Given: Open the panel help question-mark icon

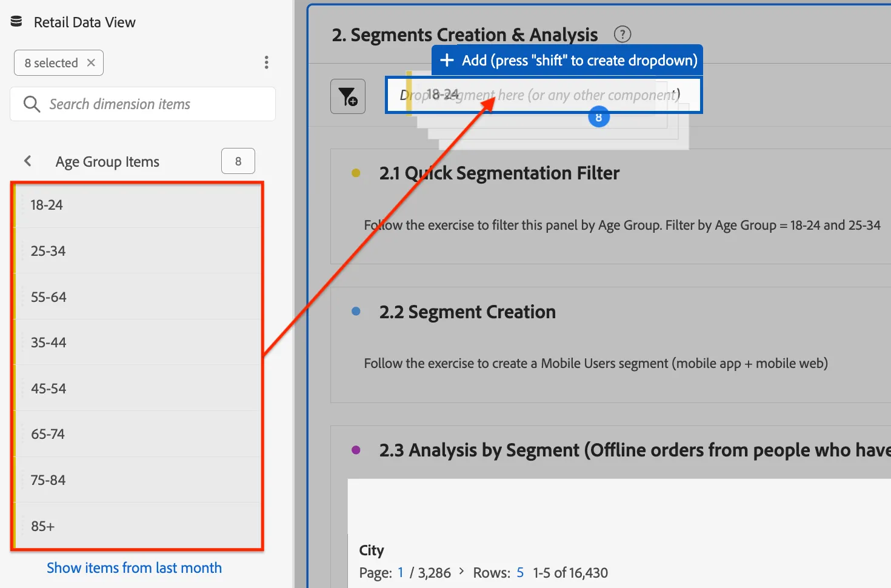Looking at the screenshot, I should click(622, 35).
